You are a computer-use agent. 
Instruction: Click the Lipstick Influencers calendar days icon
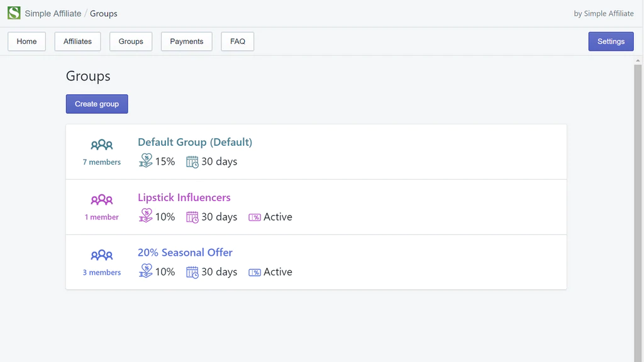point(192,217)
